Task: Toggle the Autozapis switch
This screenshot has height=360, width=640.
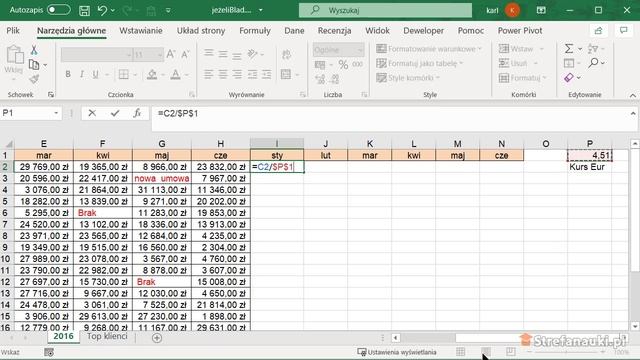Action: click(x=59, y=10)
